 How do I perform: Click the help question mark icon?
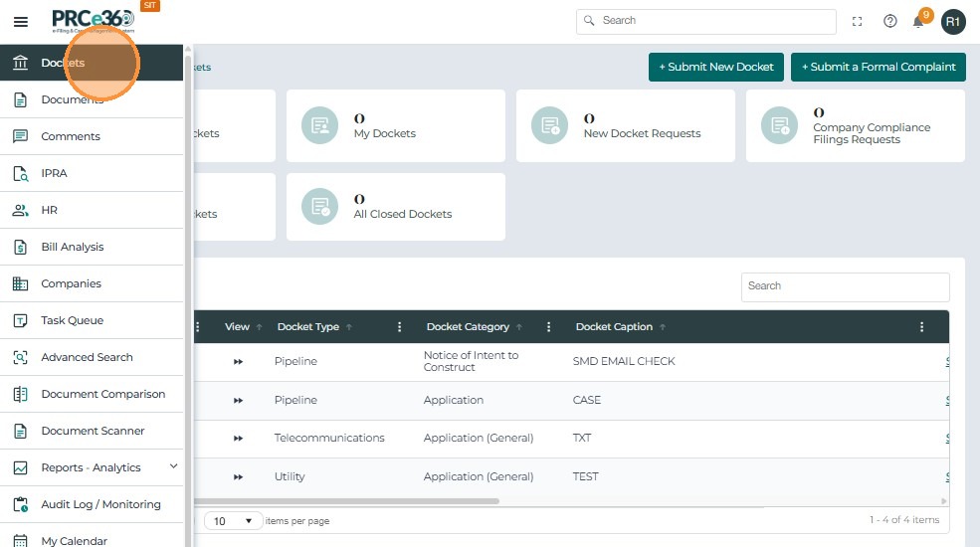coord(890,21)
